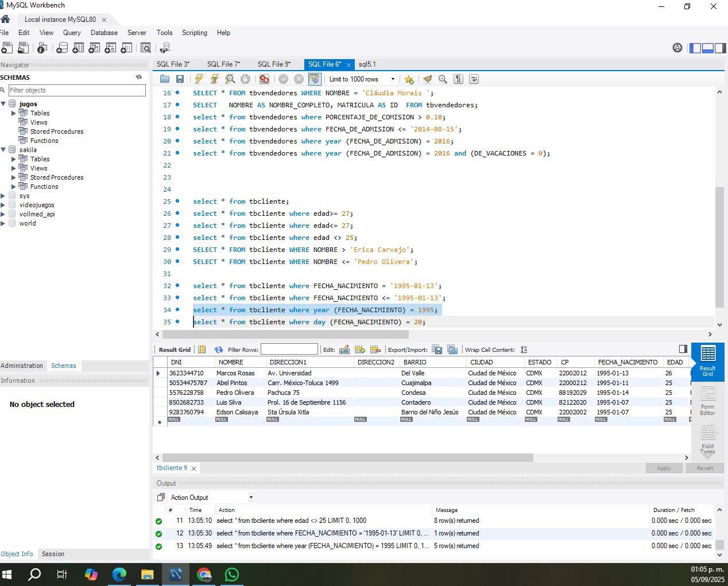Switch to the Session tab
The width and height of the screenshot is (728, 586).
(53, 554)
